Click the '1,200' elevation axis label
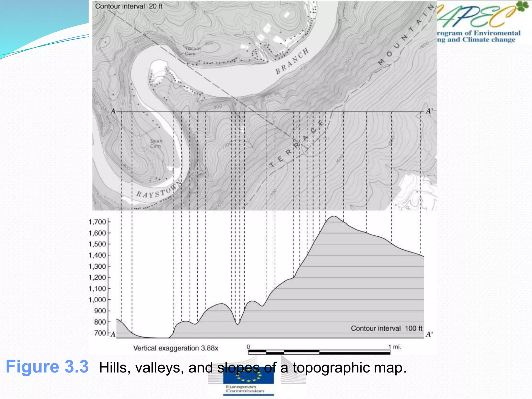Screen dimensions: 532x399 click(97, 277)
